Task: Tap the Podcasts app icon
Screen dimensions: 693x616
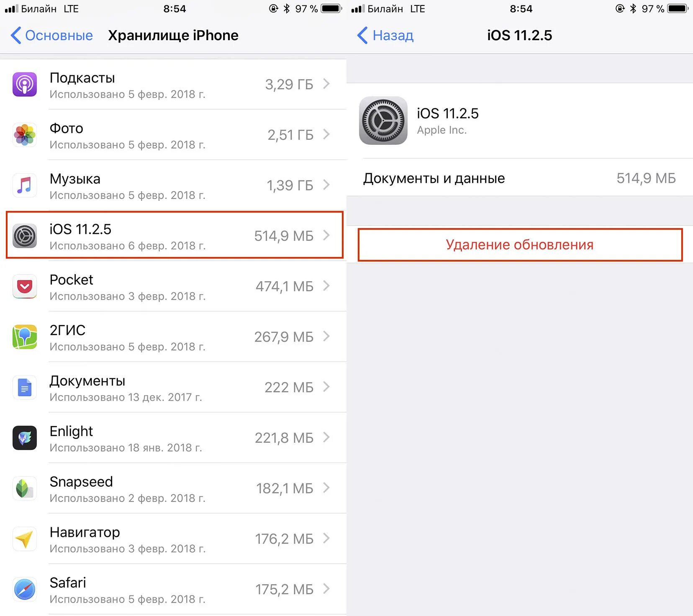Action: [25, 85]
